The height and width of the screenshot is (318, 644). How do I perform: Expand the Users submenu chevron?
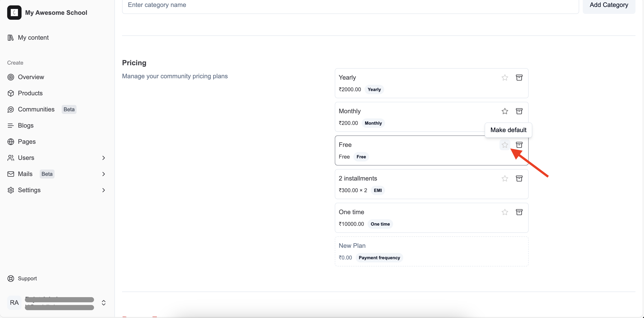(x=103, y=158)
